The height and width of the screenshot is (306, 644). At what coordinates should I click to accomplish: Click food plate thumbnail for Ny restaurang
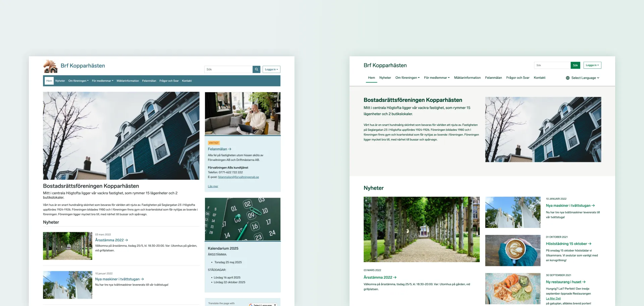click(x=513, y=289)
